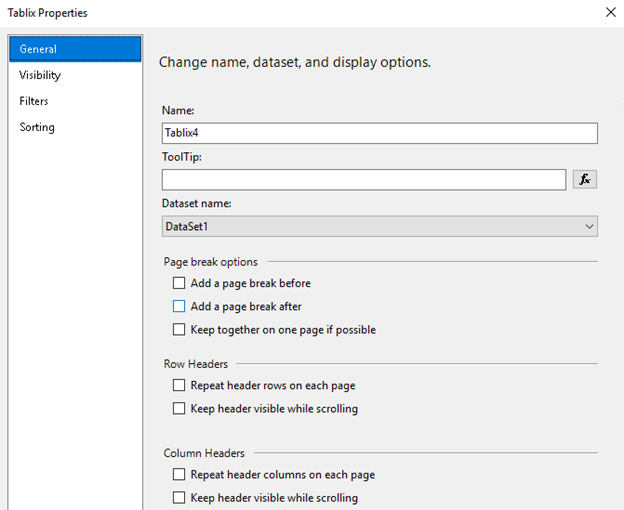
Task: Select the General page
Action: [x=75, y=49]
